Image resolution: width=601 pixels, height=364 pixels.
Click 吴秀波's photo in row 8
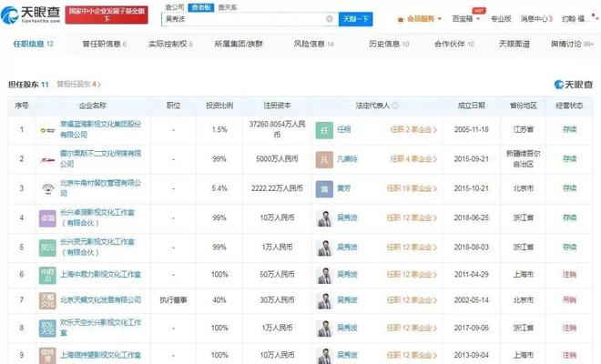pos(324,329)
